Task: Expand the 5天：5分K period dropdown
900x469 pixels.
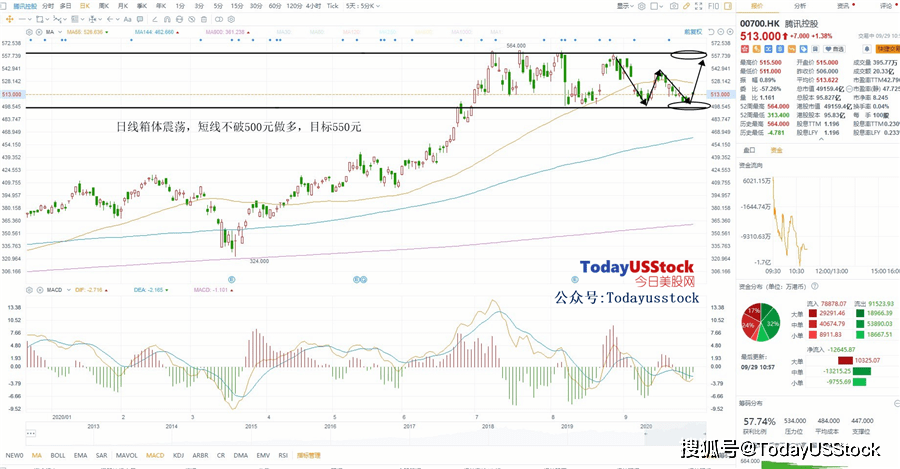Action: [359, 5]
